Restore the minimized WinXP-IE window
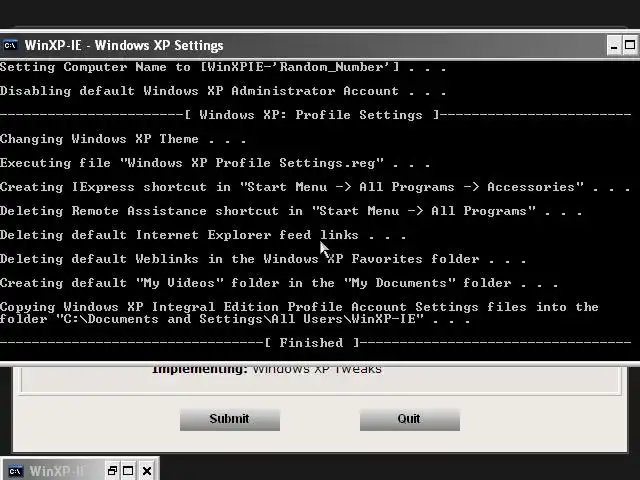The height and width of the screenshot is (480, 640). tap(112, 471)
